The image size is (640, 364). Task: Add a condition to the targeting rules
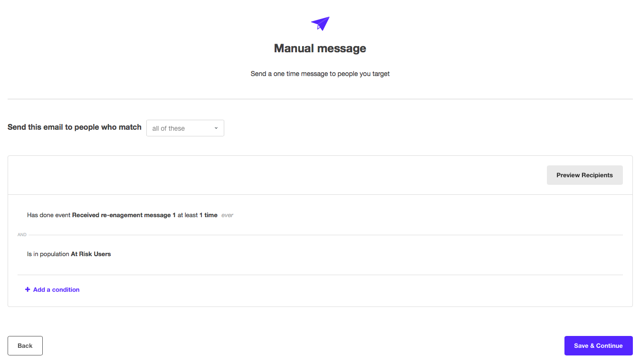pos(52,289)
